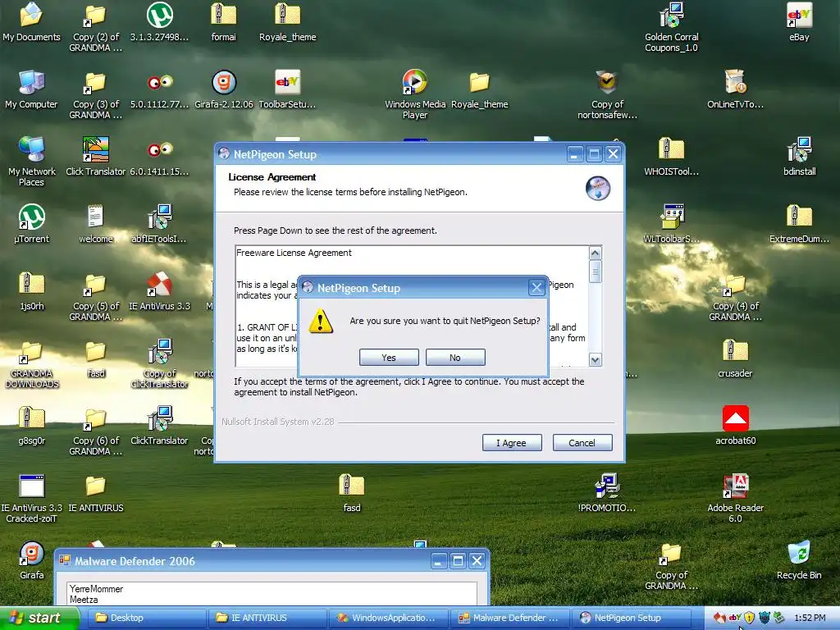Image resolution: width=840 pixels, height=630 pixels.
Task: Click YerreMommer in Malware Defender list
Action: pyautogui.click(x=97, y=589)
